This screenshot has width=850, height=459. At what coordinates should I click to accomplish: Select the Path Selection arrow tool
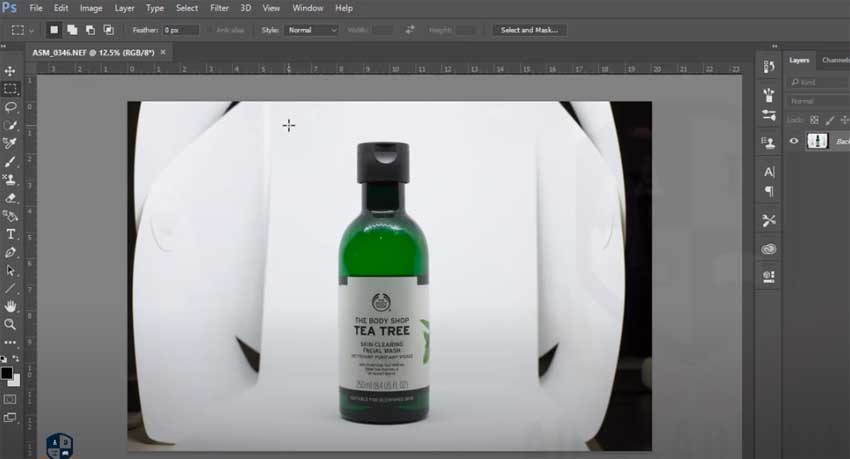pos(10,270)
